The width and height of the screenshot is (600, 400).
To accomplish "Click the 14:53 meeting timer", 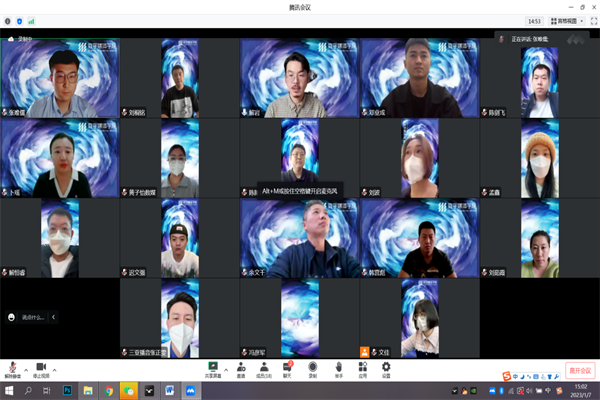I will pyautogui.click(x=534, y=21).
